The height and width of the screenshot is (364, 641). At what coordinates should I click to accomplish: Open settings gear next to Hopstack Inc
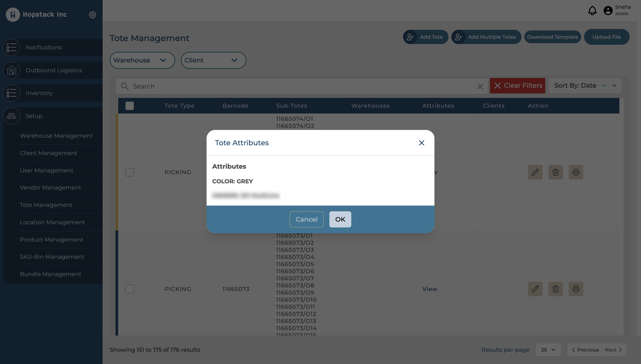coord(93,15)
